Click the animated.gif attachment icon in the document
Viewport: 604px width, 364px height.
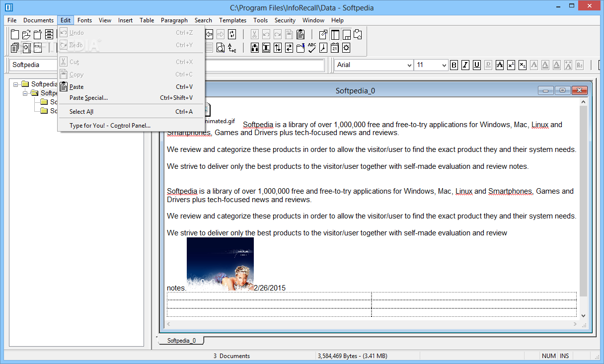208,110
